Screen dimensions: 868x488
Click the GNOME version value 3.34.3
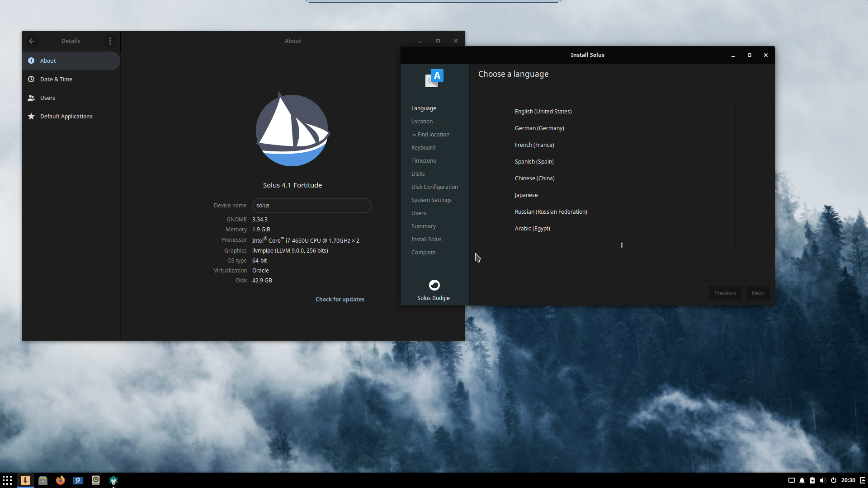tap(260, 220)
